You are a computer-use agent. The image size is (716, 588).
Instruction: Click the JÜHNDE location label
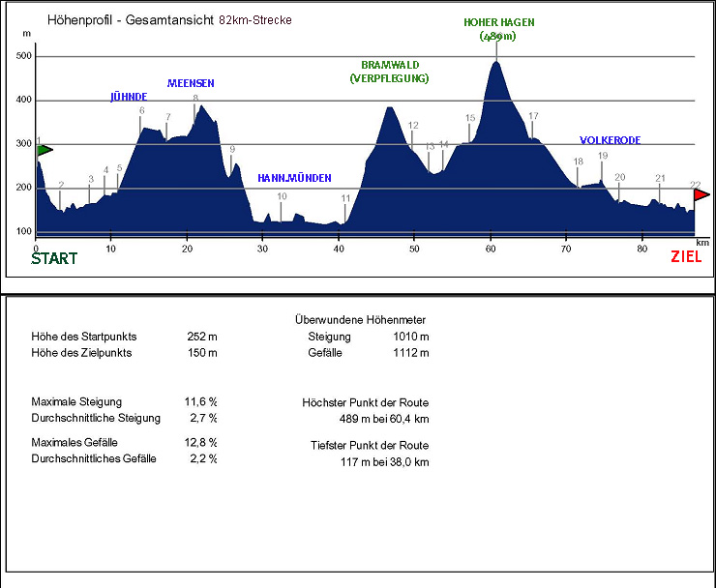pyautogui.click(x=129, y=97)
